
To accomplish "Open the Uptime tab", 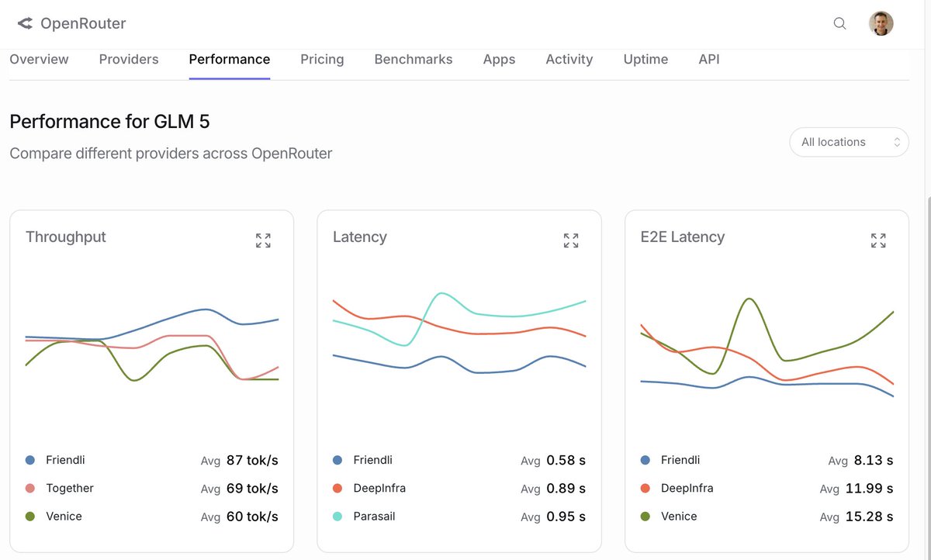I will click(x=645, y=59).
